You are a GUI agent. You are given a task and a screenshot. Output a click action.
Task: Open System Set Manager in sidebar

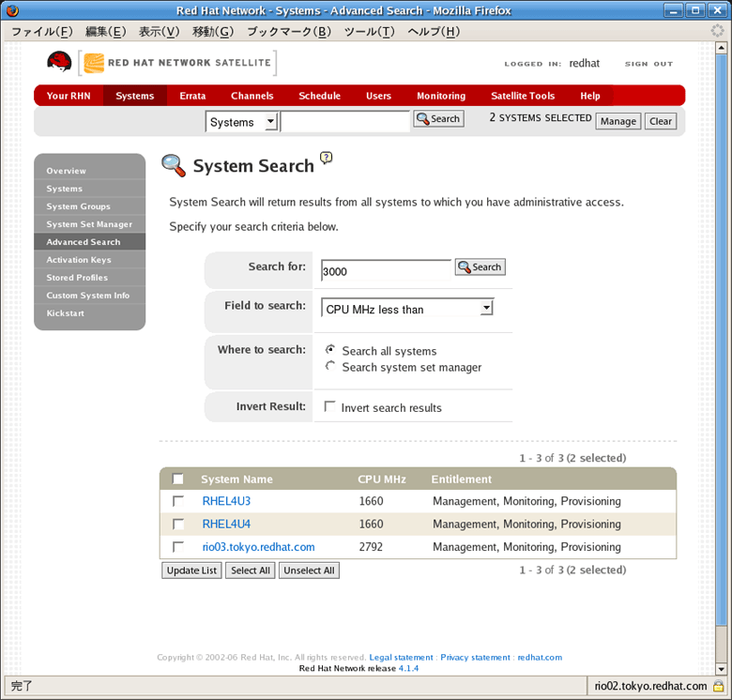pyautogui.click(x=89, y=224)
